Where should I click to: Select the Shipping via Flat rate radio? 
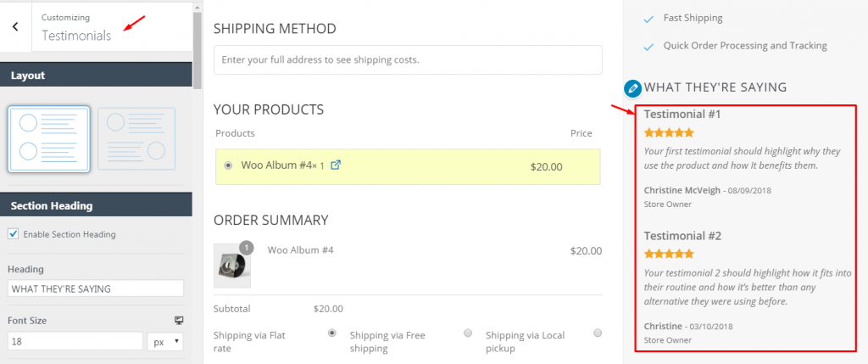[332, 333]
